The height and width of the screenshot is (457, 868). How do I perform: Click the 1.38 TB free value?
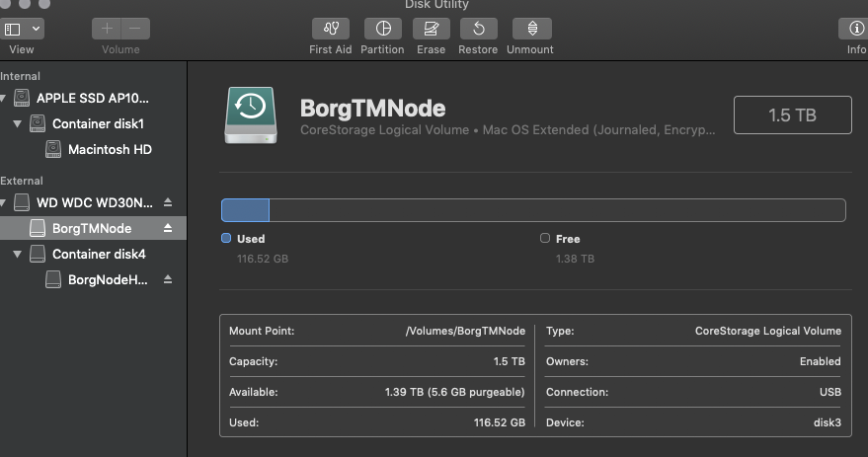[575, 259]
